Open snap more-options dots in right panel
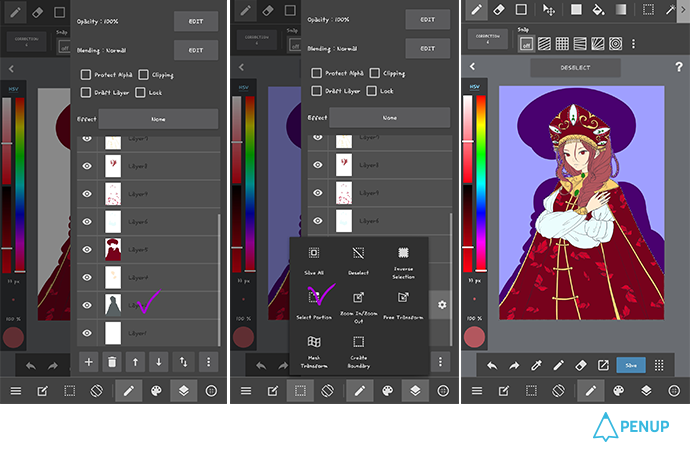 [x=633, y=44]
